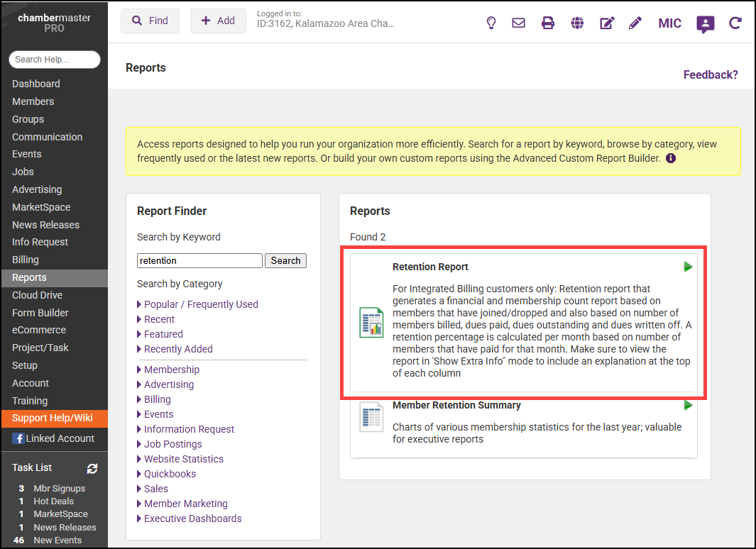Click the Feedback? link
The width and height of the screenshot is (756, 549).
coord(710,74)
